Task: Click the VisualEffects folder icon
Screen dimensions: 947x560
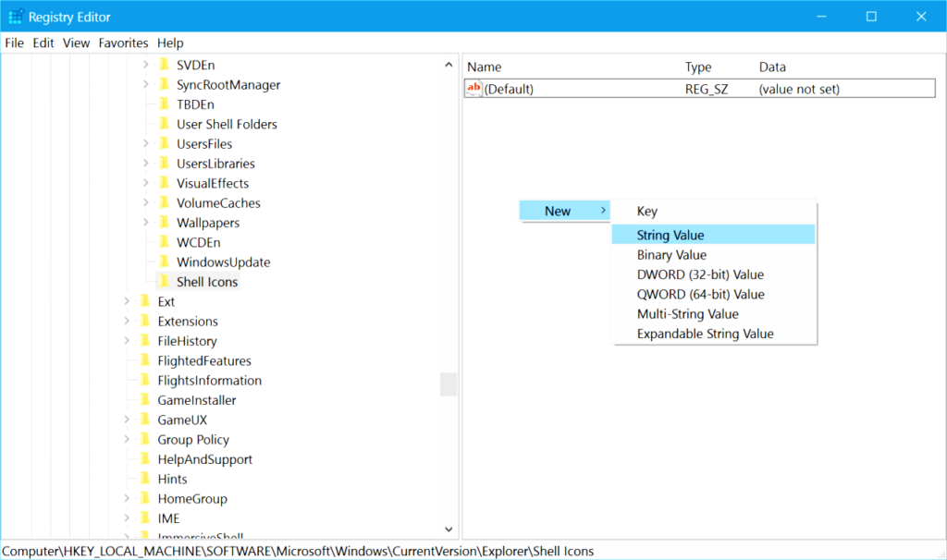Action: 164,183
